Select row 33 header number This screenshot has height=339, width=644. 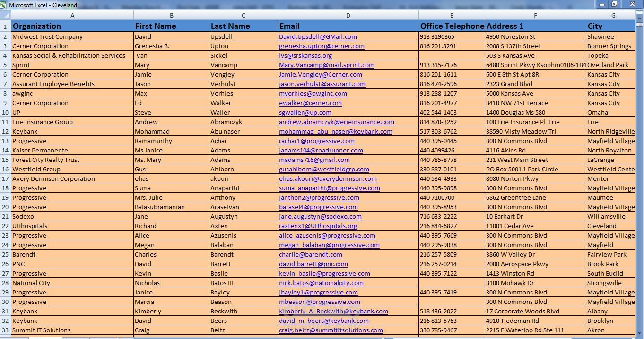pyautogui.click(x=5, y=330)
